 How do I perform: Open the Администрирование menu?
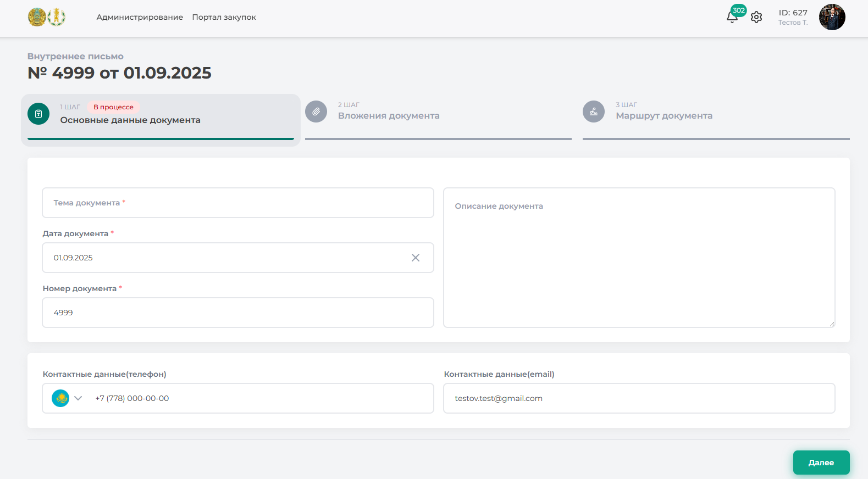(x=140, y=17)
